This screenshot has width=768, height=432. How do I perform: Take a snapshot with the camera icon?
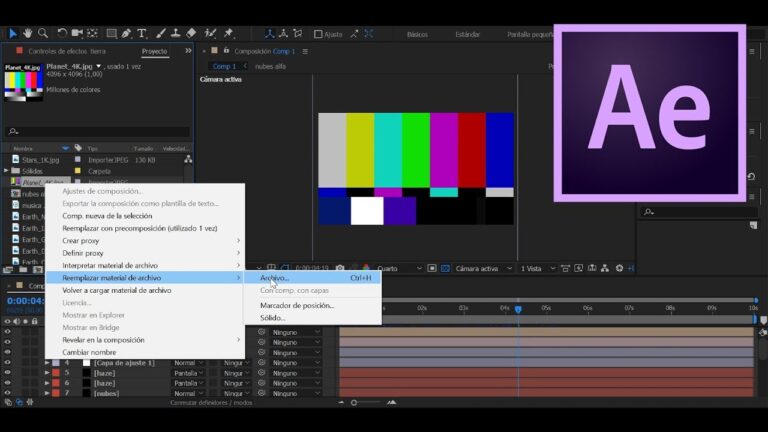coord(340,268)
